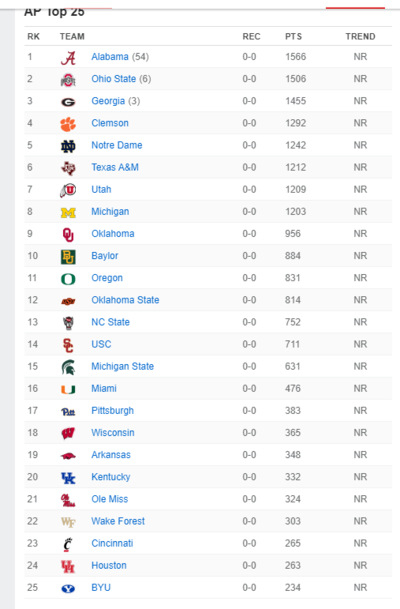Click the Alabama crimson A logo
Viewport: 400px width, 609px height.
click(68, 57)
